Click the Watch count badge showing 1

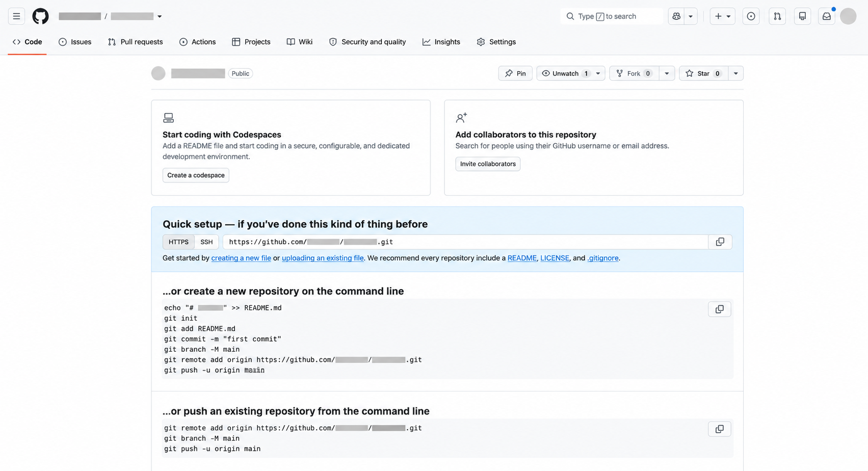coord(586,73)
